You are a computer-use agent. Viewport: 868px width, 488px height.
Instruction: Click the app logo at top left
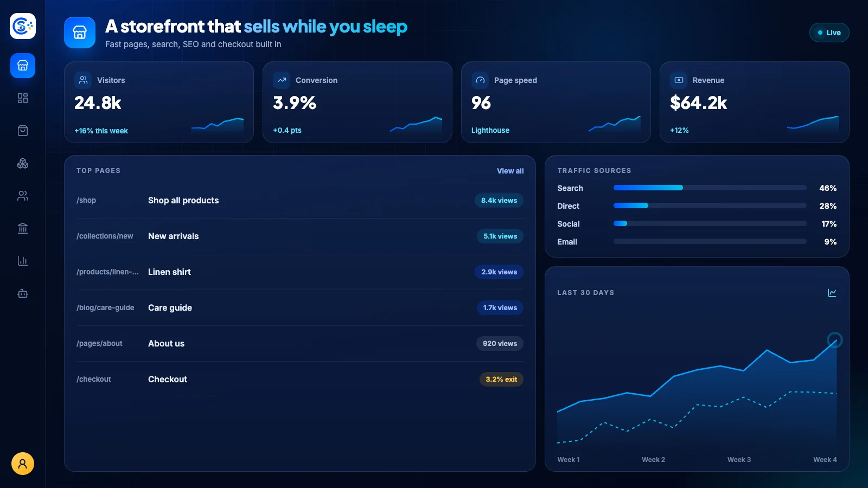click(23, 26)
